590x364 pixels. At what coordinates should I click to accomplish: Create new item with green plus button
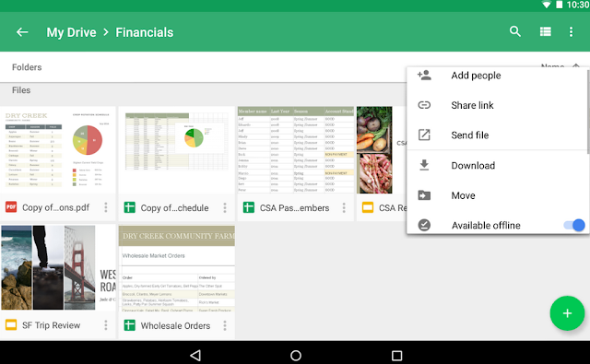coord(567,313)
